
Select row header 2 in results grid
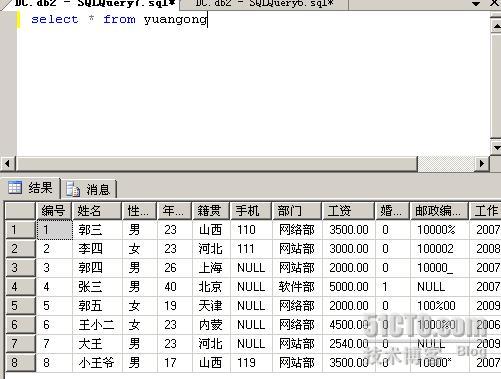point(20,249)
